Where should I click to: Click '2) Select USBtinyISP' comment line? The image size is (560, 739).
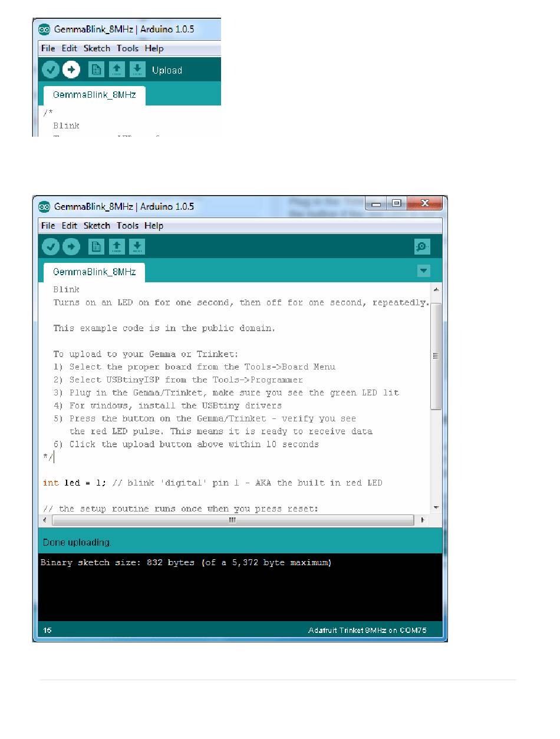click(178, 380)
